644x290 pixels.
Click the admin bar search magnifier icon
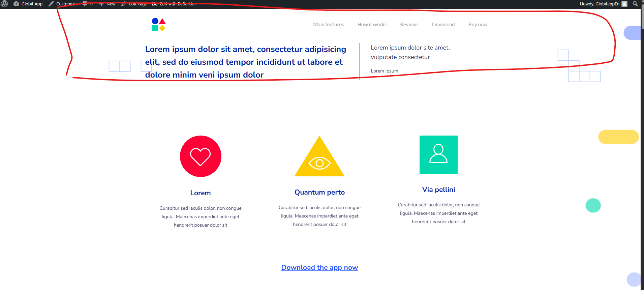click(635, 4)
